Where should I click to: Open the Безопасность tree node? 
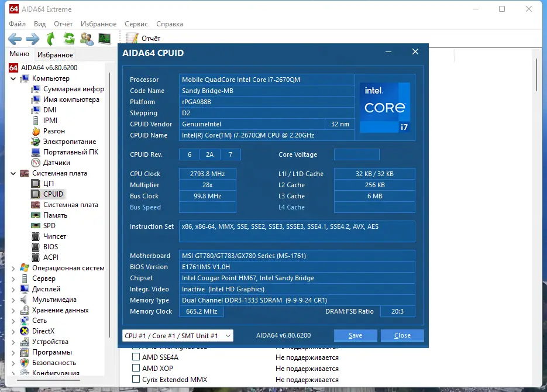[x=49, y=363]
